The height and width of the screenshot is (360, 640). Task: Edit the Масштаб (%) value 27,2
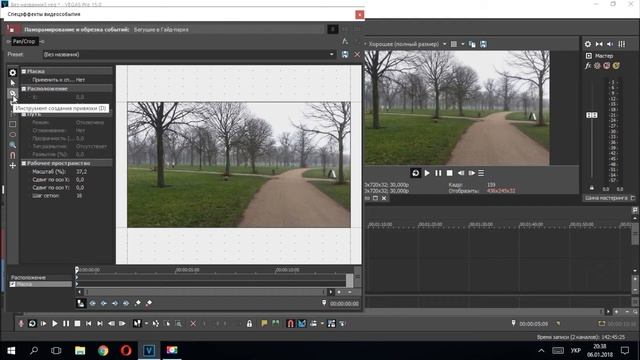click(x=81, y=172)
